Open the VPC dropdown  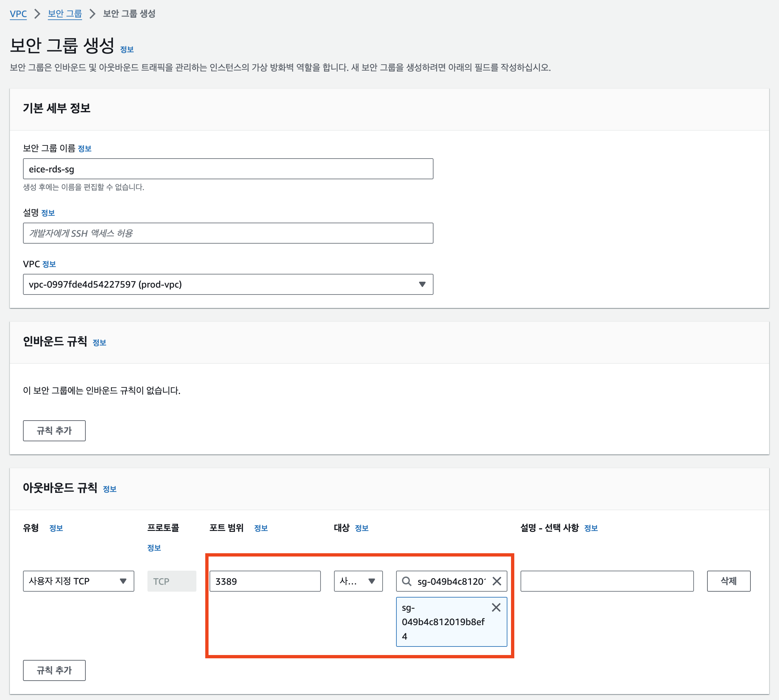(x=228, y=284)
